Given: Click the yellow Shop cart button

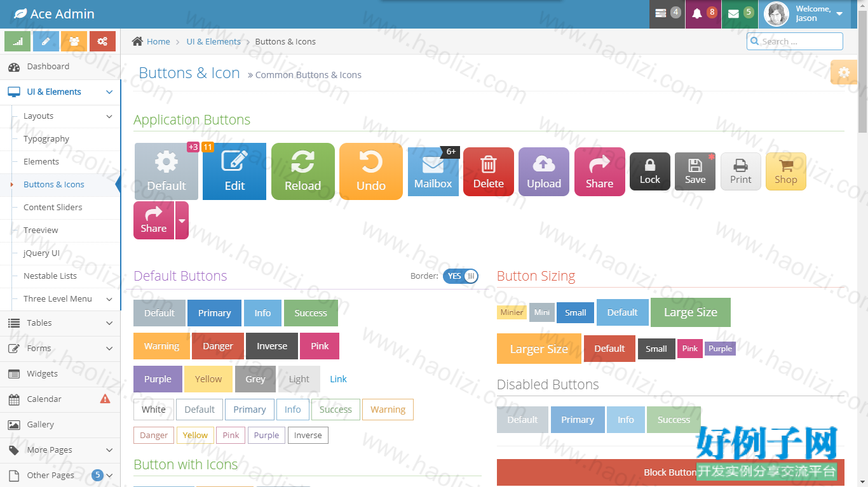Looking at the screenshot, I should 786,171.
